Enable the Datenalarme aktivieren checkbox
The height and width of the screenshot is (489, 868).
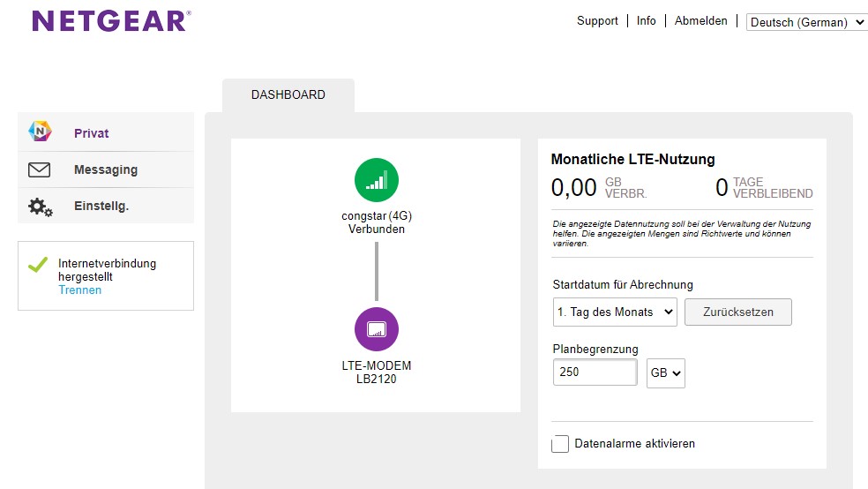(x=559, y=444)
